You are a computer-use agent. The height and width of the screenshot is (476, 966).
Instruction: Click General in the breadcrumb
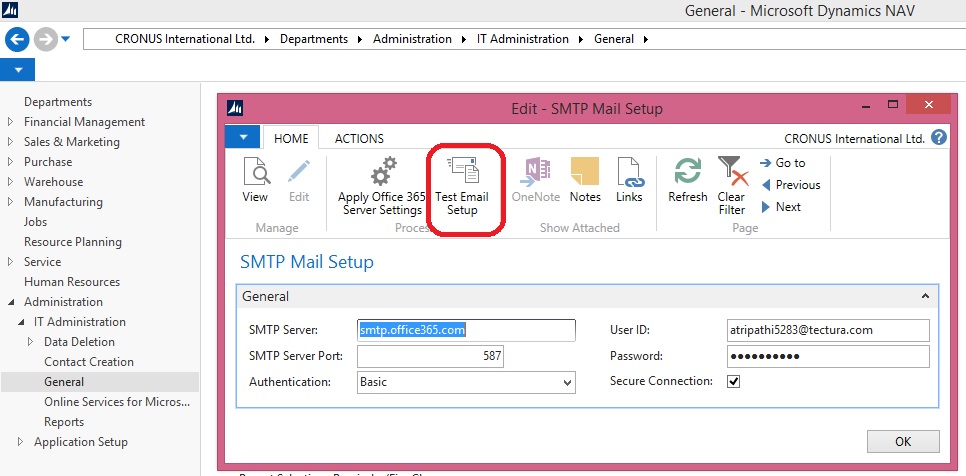[614, 39]
